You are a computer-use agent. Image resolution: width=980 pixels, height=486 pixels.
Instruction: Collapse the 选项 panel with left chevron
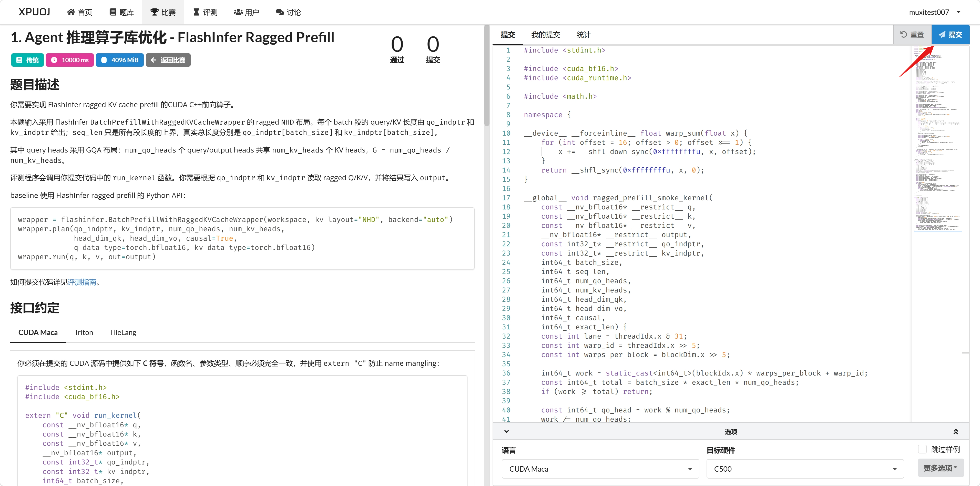pyautogui.click(x=506, y=432)
